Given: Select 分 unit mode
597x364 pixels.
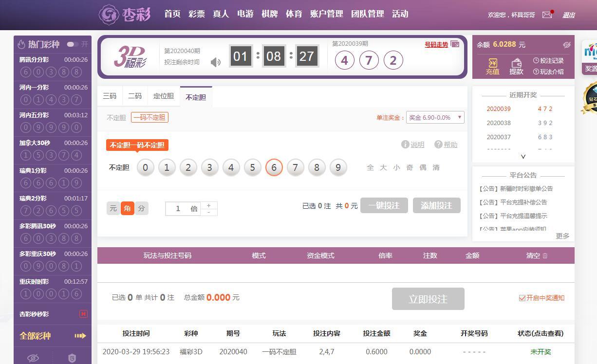Looking at the screenshot, I should (x=142, y=208).
